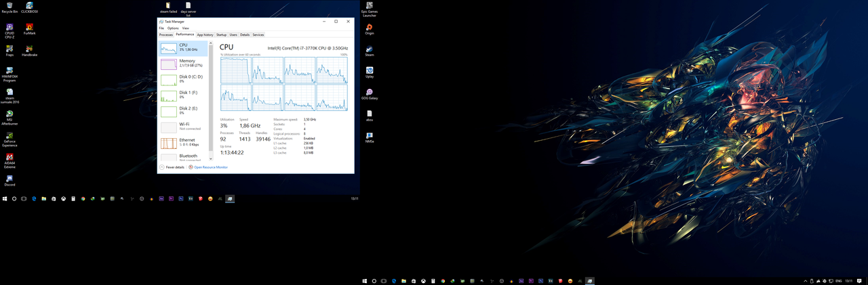
Task: Open the Options menu in Task Manager
Action: pyautogui.click(x=173, y=28)
